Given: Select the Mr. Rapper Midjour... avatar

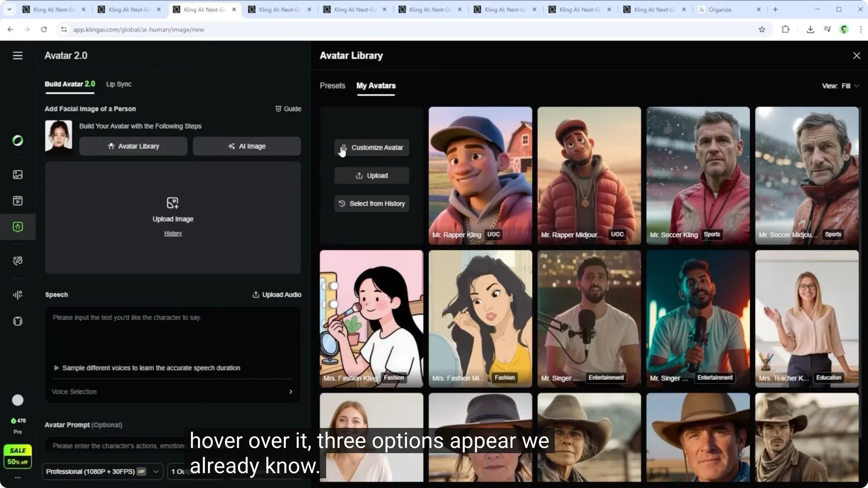Looking at the screenshot, I should pyautogui.click(x=589, y=175).
